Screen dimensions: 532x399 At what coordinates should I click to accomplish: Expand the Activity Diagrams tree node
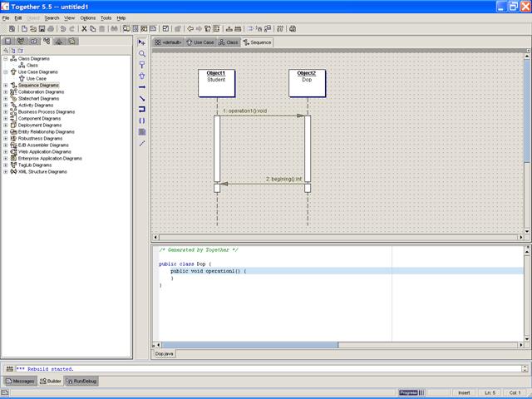6,106
